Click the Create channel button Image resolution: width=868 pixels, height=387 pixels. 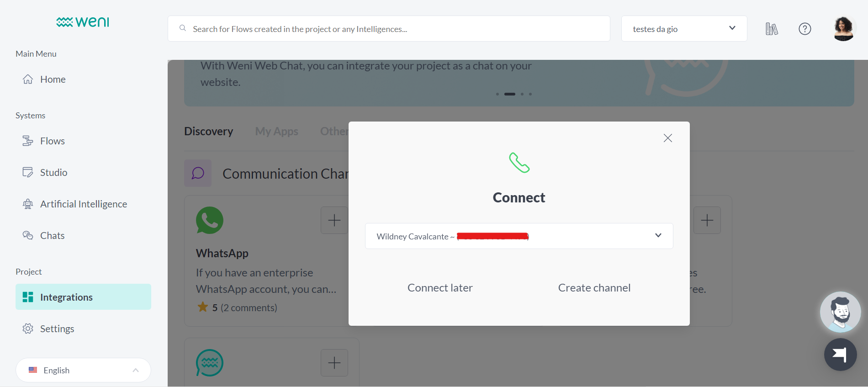click(x=594, y=287)
